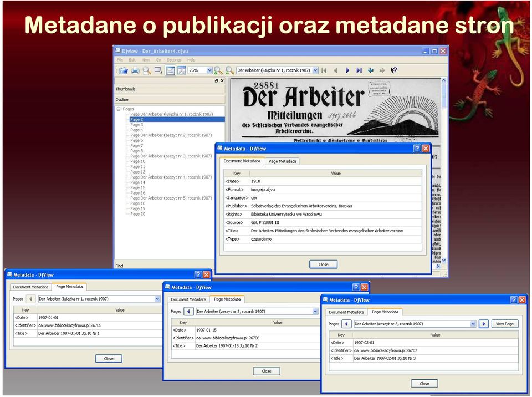532x397 pixels.
Task: Switch to Page Metadata tab in center dialog
Action: pos(282,161)
